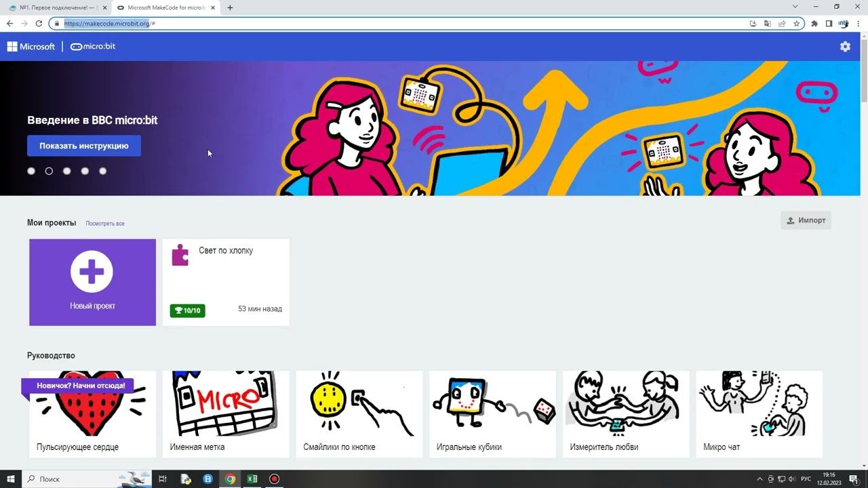Open Именная метка tutorial
The image size is (868, 488).
coord(226,414)
